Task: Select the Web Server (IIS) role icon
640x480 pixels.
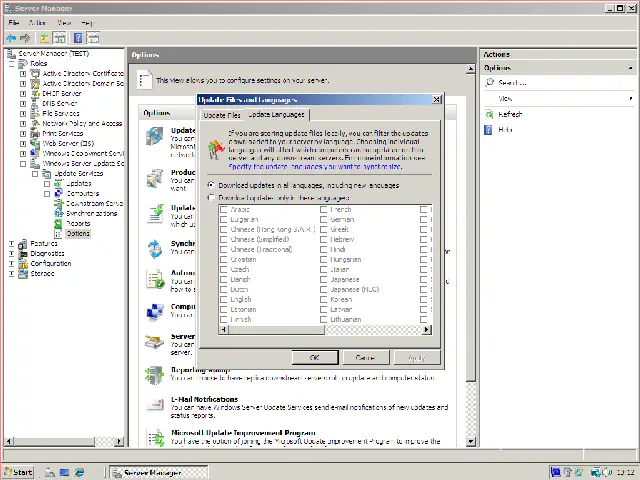Action: click(36, 143)
